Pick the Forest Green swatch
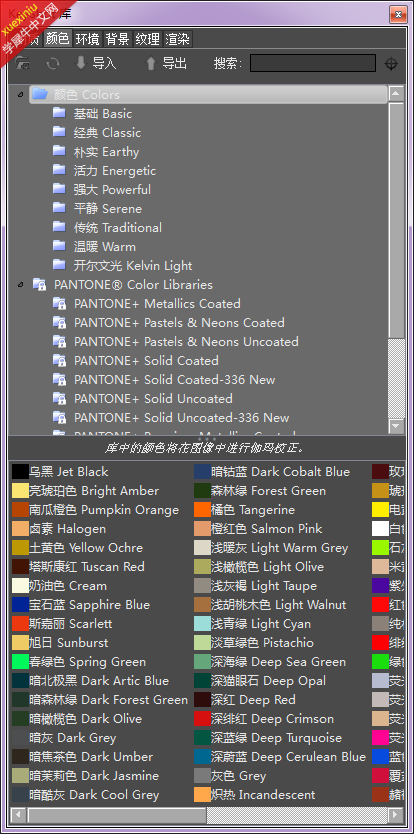 pyautogui.click(x=202, y=490)
